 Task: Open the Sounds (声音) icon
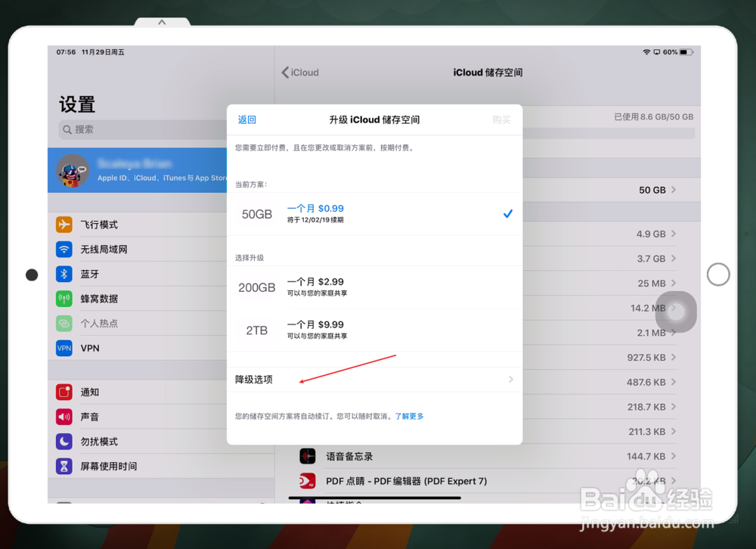coord(64,417)
